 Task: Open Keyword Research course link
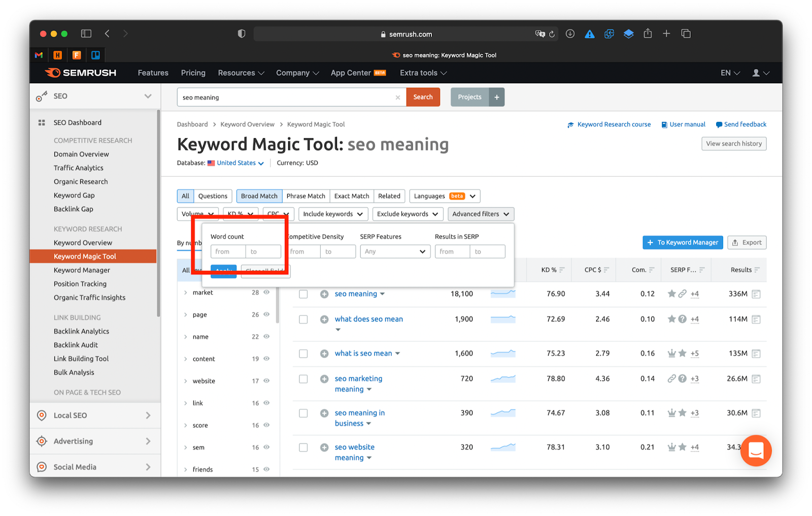pyautogui.click(x=609, y=124)
